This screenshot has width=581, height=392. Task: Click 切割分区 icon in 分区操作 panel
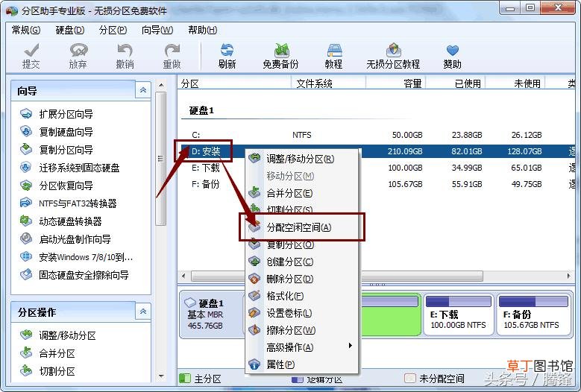26,370
